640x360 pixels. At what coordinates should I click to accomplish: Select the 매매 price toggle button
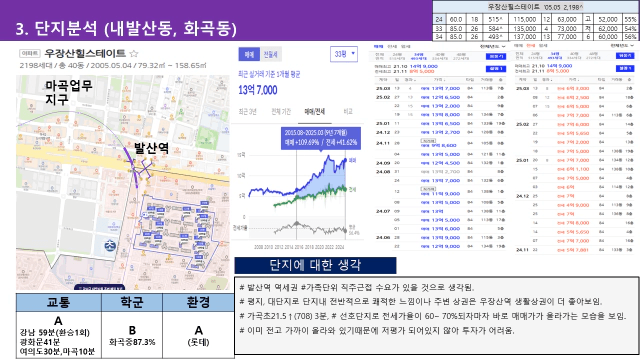pos(249,54)
